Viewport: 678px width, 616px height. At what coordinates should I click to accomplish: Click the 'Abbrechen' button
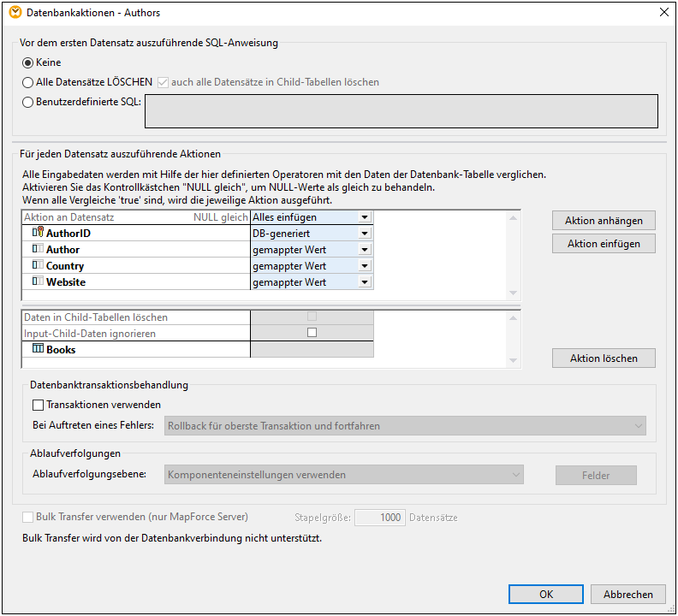click(627, 595)
